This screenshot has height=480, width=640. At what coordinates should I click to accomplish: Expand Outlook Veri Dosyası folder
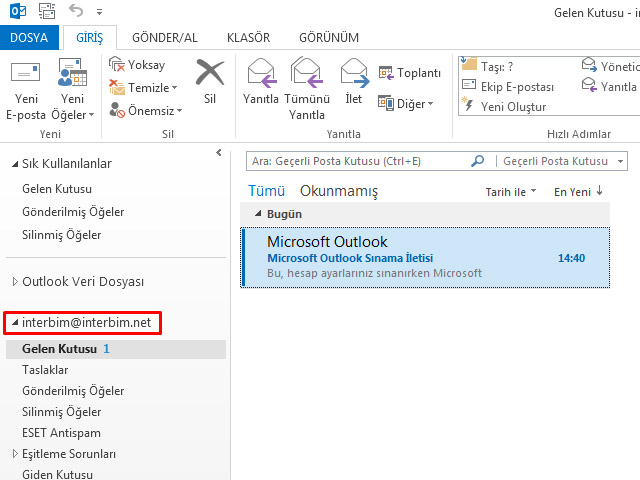pos(14,282)
